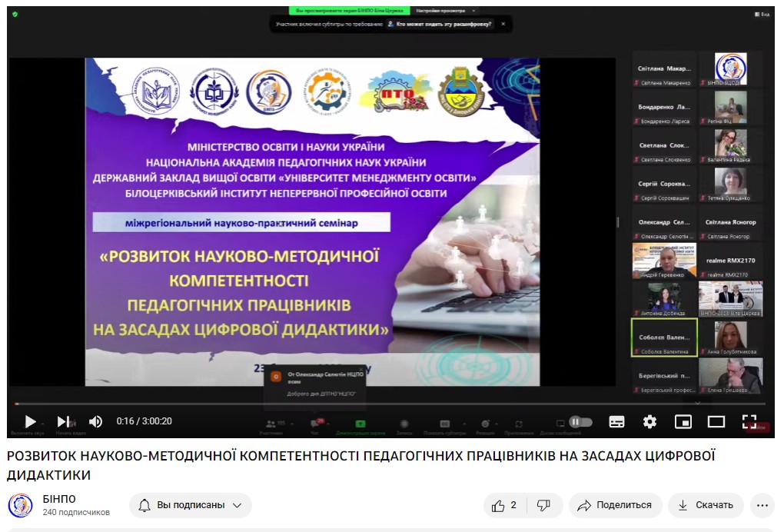Enter fullscreen mode
This screenshot has width=784, height=532.
tap(749, 422)
